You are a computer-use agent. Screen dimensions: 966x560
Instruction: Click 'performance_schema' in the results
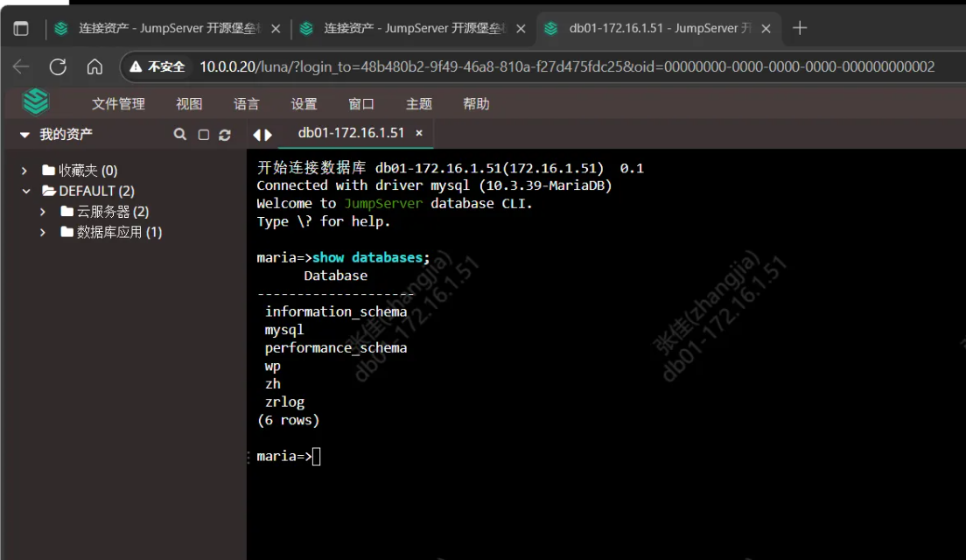(336, 348)
